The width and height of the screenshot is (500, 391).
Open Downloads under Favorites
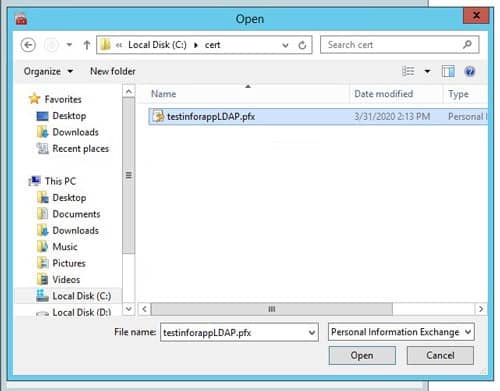pos(76,132)
